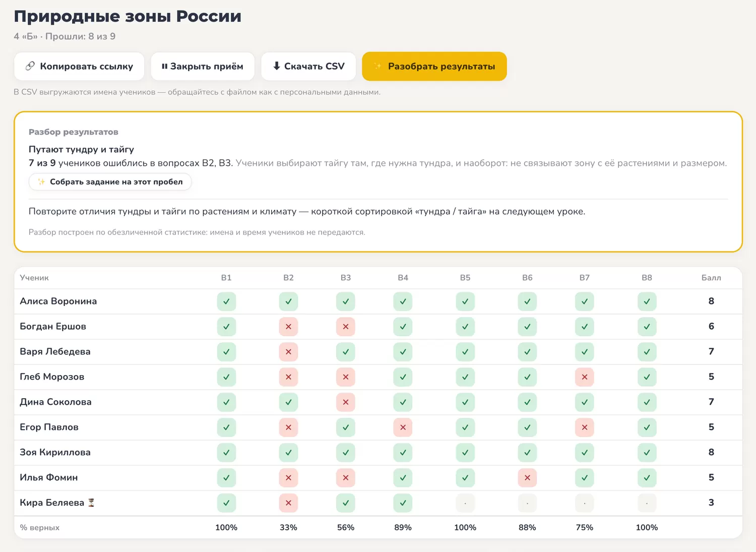
Task: Click Богдан Ершов's red cross under В2
Action: pyautogui.click(x=288, y=327)
